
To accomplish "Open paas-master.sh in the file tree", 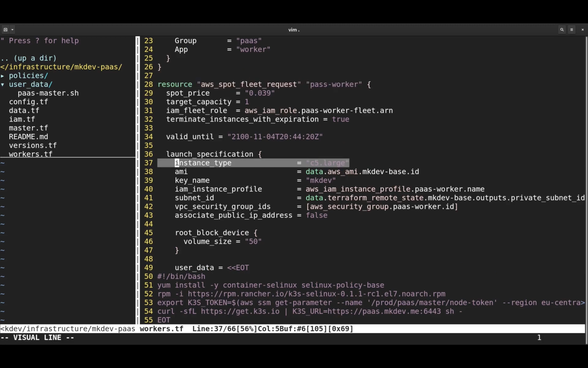I will tap(48, 93).
